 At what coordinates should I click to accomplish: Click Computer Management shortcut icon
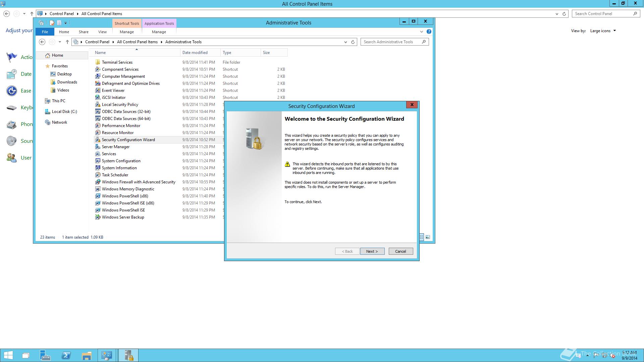click(98, 76)
